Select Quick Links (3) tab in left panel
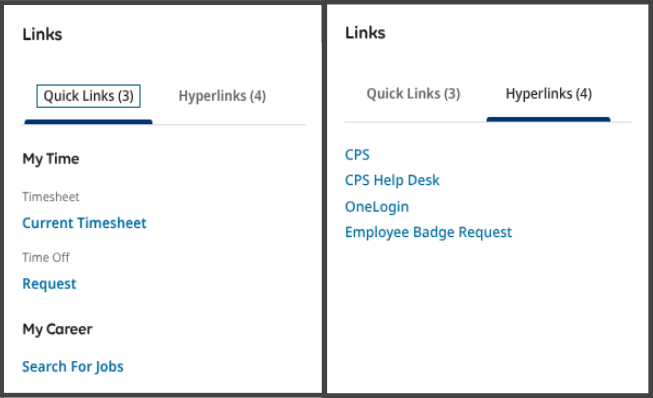This screenshot has width=653, height=398. click(x=88, y=96)
